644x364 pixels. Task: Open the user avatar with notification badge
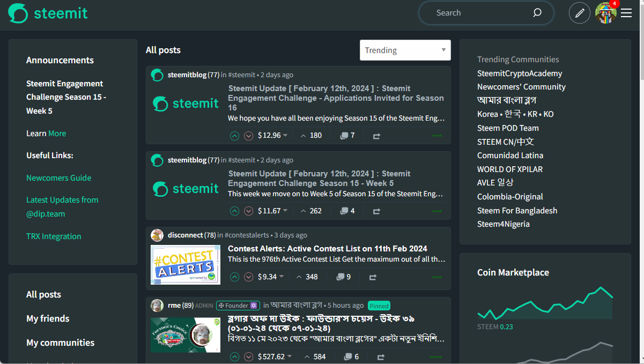point(606,13)
